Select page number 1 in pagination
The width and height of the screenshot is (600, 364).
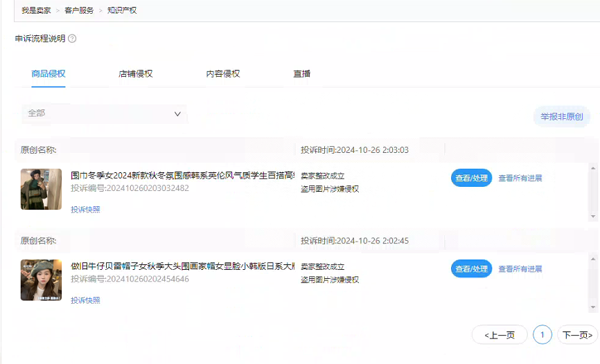point(542,335)
